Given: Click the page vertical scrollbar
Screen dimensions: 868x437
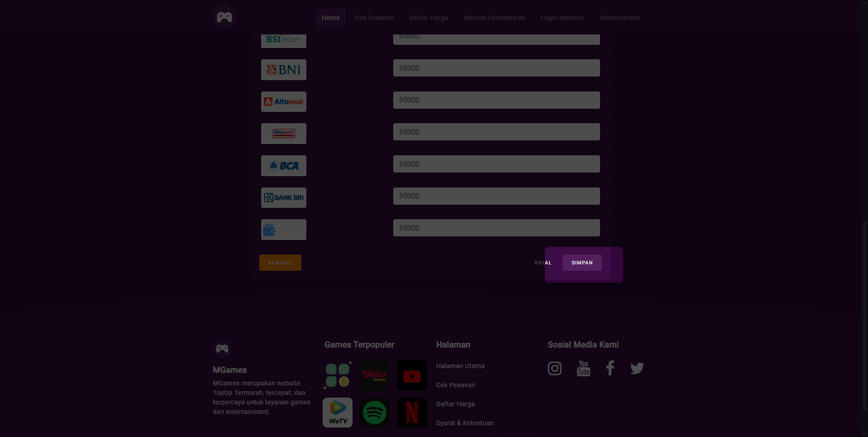Looking at the screenshot, I should click(865, 317).
